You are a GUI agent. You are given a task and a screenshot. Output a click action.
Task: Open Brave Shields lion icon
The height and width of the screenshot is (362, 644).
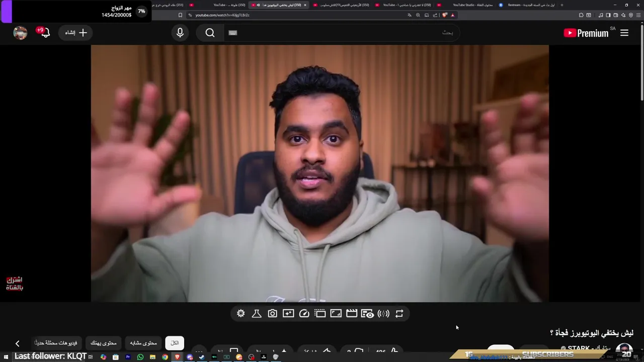point(445,15)
